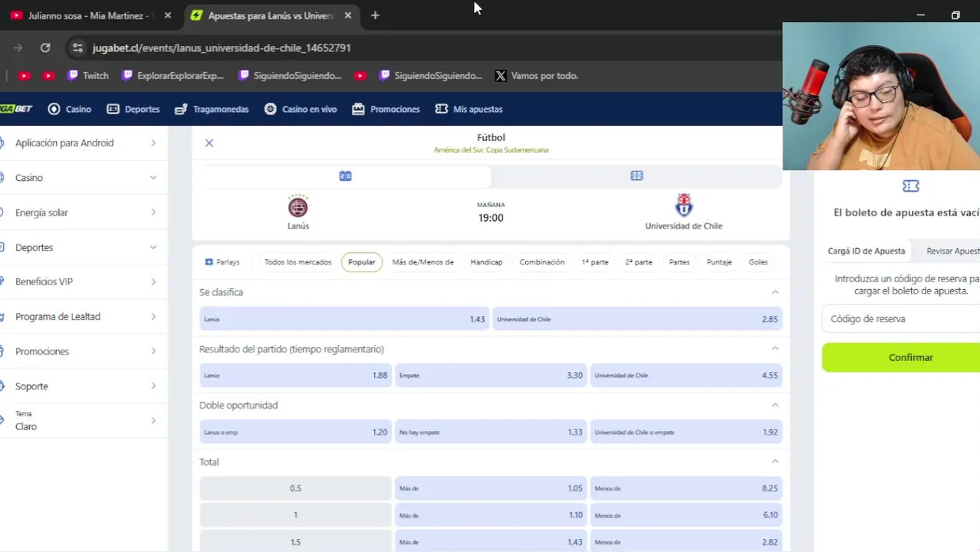980x552 pixels.
Task: Select the 2ª parte filter
Action: [638, 262]
